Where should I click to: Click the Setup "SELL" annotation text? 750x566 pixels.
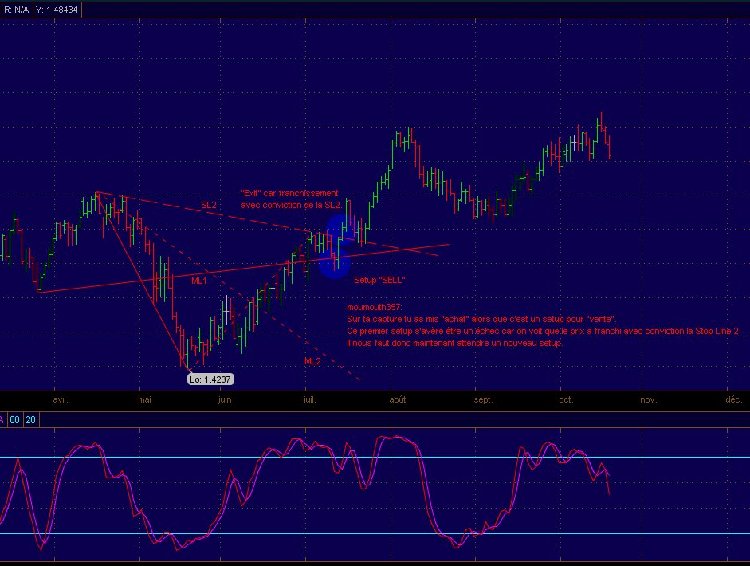[x=379, y=280]
